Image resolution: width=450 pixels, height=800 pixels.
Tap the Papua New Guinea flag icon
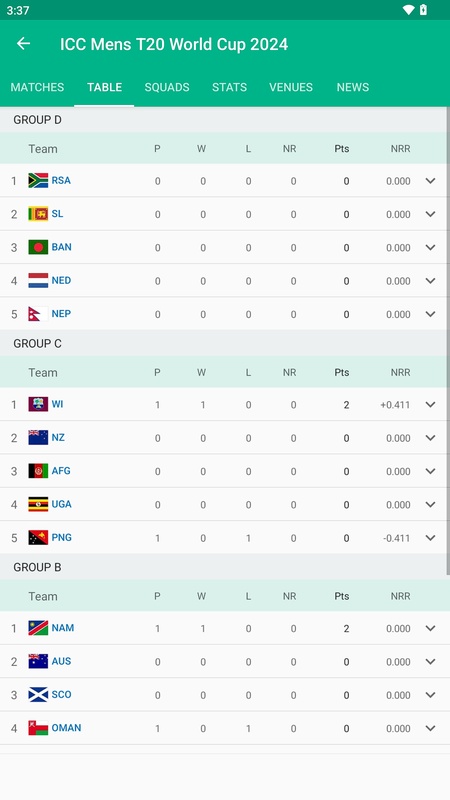(38, 538)
